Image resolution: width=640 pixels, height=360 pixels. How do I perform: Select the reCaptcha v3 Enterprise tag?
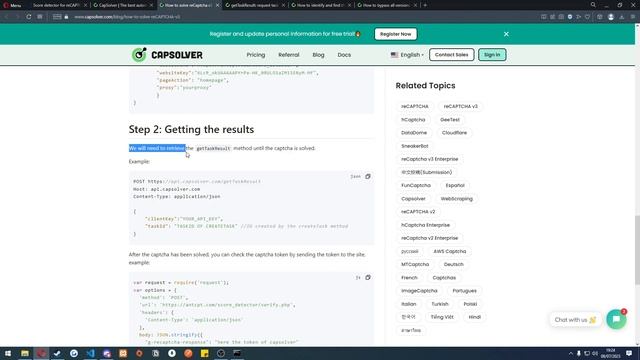429,159
